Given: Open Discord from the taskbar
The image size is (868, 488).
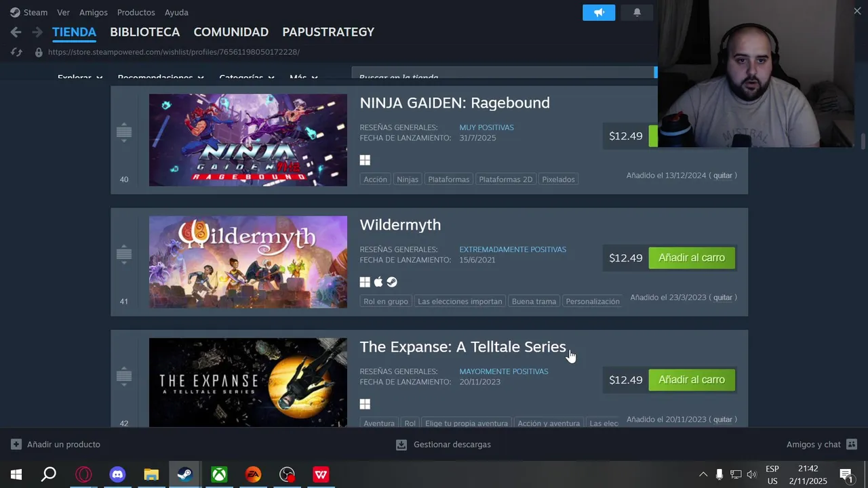Looking at the screenshot, I should click(117, 474).
